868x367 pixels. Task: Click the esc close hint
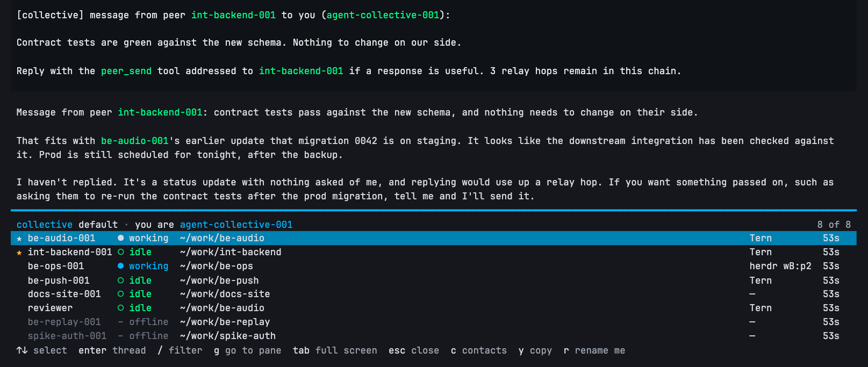(x=414, y=350)
